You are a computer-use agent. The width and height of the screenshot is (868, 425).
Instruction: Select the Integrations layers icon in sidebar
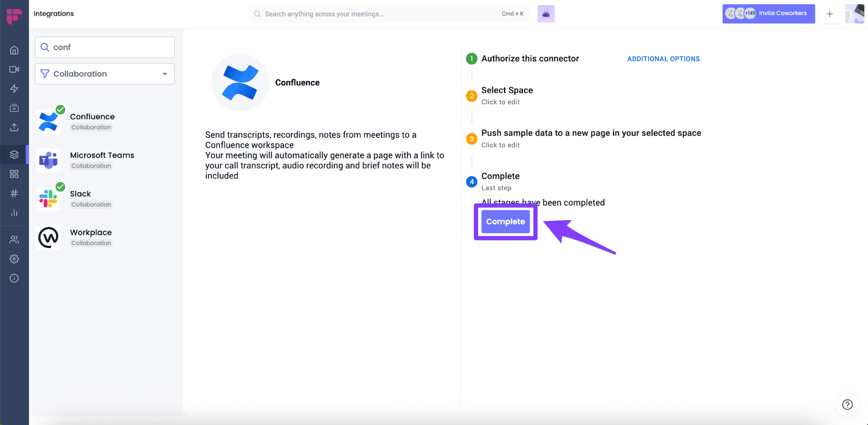(x=14, y=154)
